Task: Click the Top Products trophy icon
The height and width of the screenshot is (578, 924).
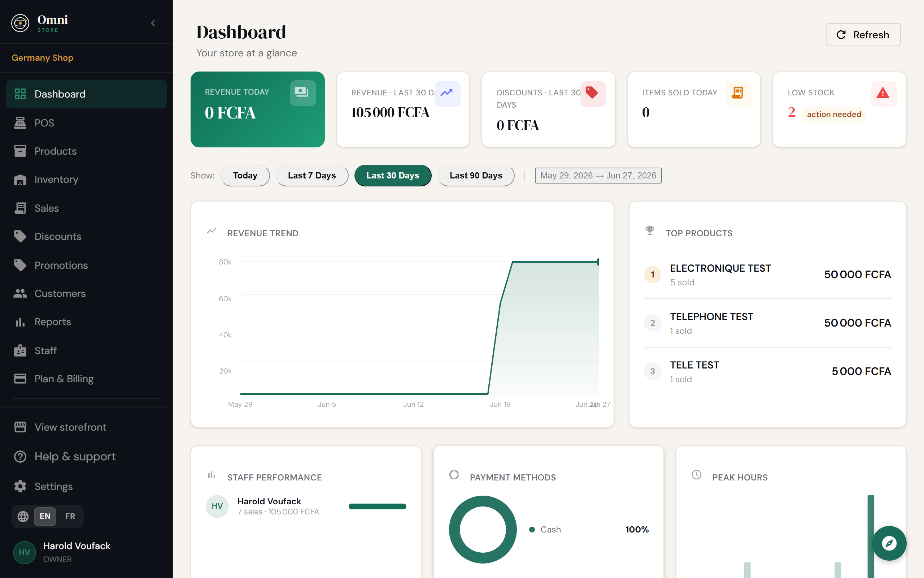Action: click(x=650, y=231)
